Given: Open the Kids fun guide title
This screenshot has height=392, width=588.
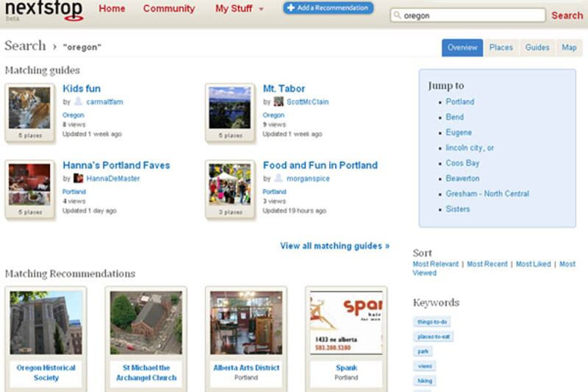Looking at the screenshot, I should pyautogui.click(x=82, y=88).
